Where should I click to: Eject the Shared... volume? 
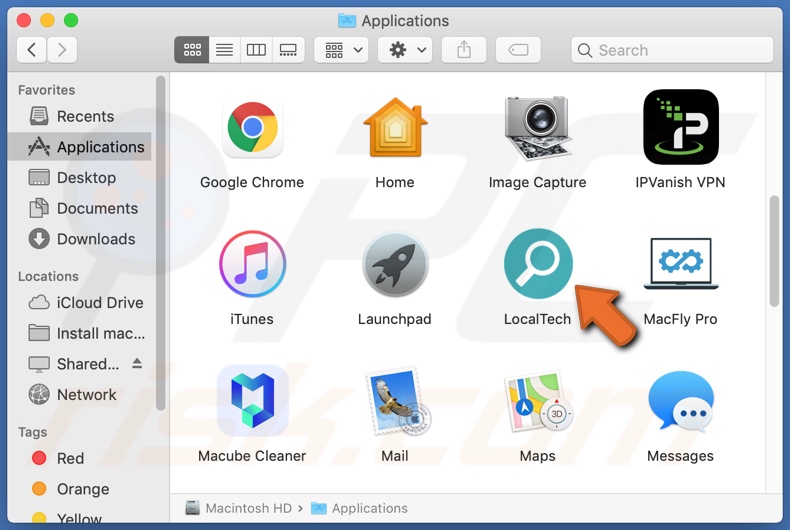(x=137, y=363)
